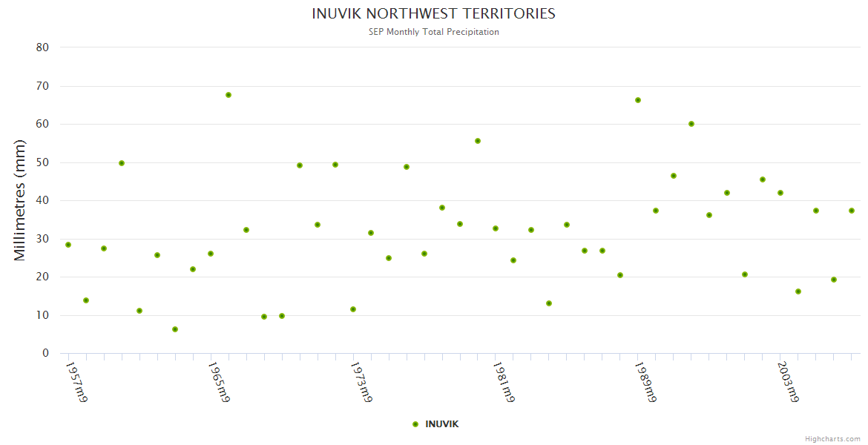The width and height of the screenshot is (868, 445).
Task: Click the chart title INUVIK NORTHWEST TERRITORIES
Action: pos(433,14)
